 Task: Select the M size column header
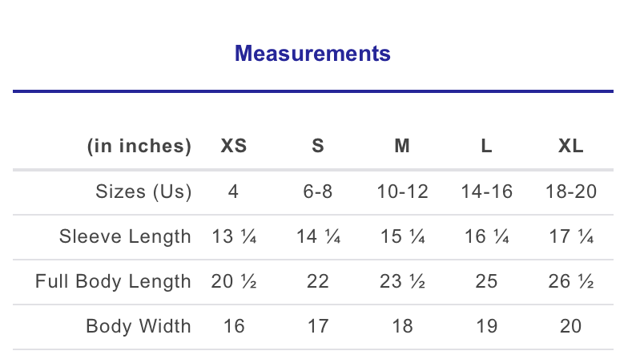402,147
